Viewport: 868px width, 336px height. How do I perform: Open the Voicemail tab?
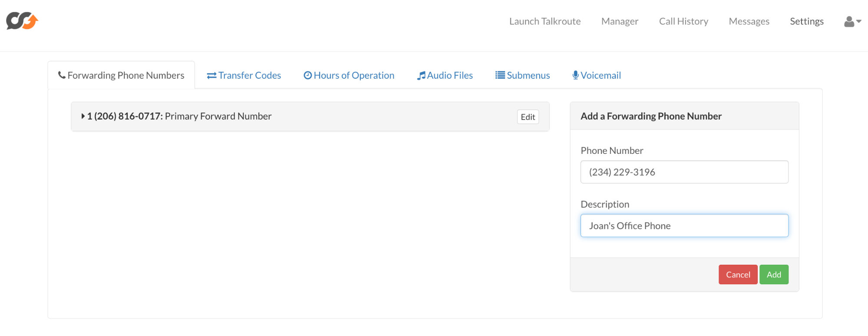click(601, 75)
